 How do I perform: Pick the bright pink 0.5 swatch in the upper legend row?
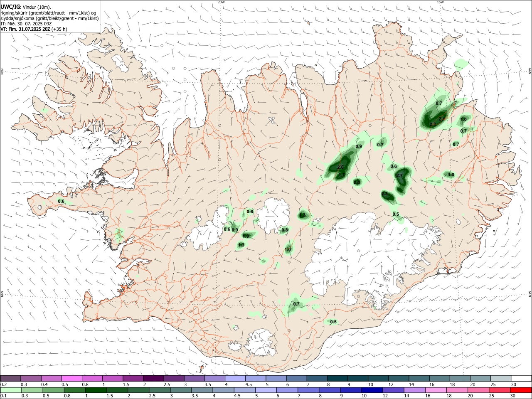(71, 379)
